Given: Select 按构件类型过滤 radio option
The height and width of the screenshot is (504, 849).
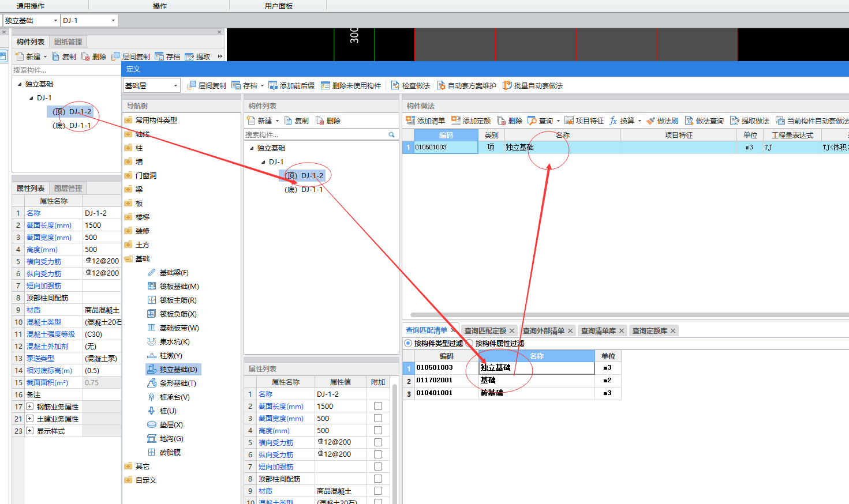Looking at the screenshot, I should coord(409,343).
